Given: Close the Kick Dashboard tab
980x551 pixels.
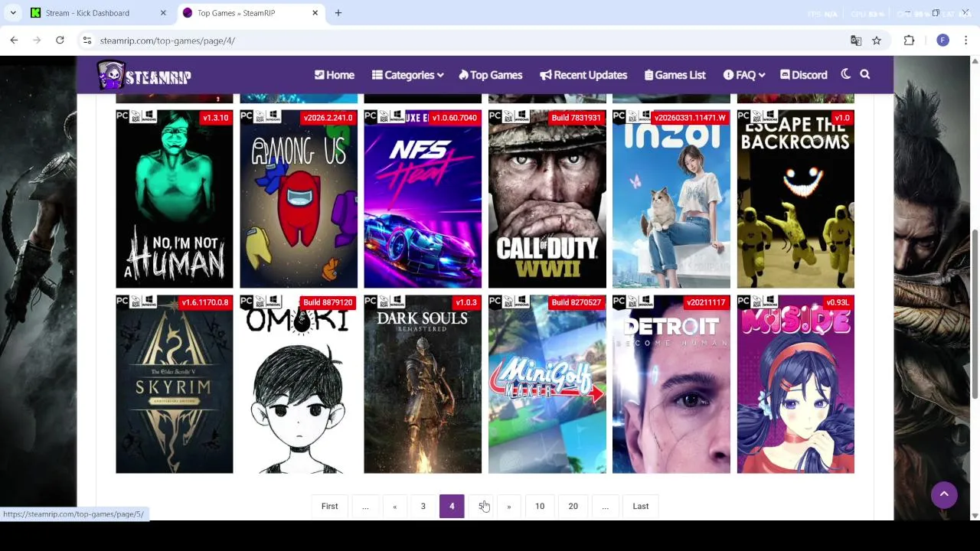Looking at the screenshot, I should [163, 13].
